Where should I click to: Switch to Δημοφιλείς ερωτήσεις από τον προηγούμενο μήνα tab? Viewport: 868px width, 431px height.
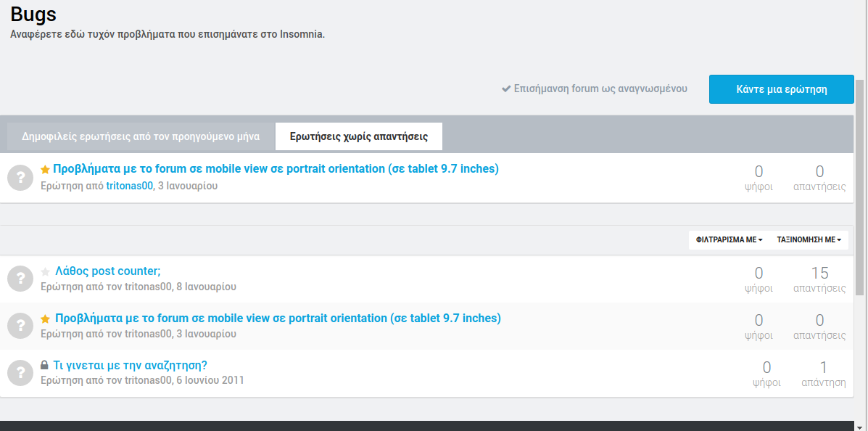click(141, 136)
